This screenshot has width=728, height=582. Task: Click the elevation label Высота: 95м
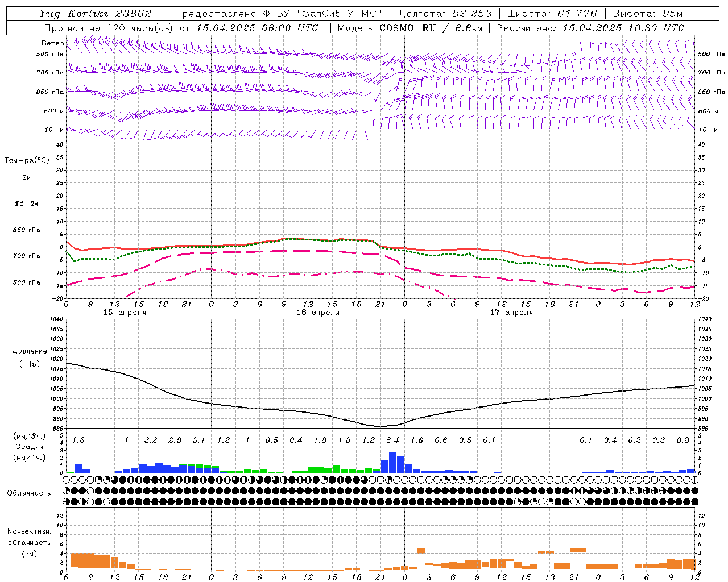click(x=647, y=14)
